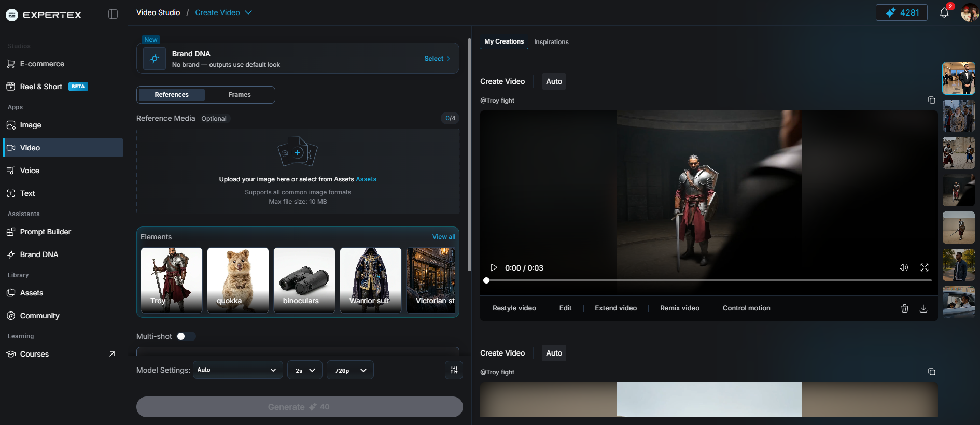The image size is (980, 425).
Task: Open user profile avatar
Action: [970, 12]
